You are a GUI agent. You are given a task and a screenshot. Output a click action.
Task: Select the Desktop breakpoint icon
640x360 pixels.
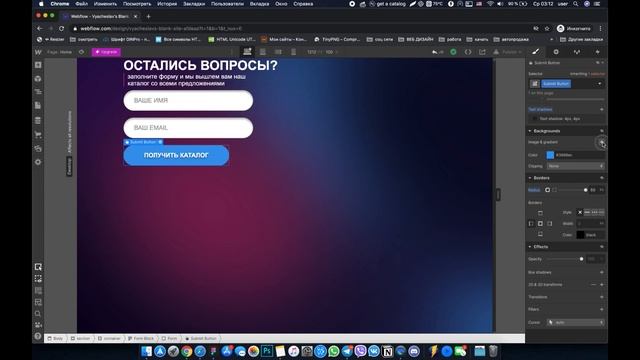click(x=247, y=52)
